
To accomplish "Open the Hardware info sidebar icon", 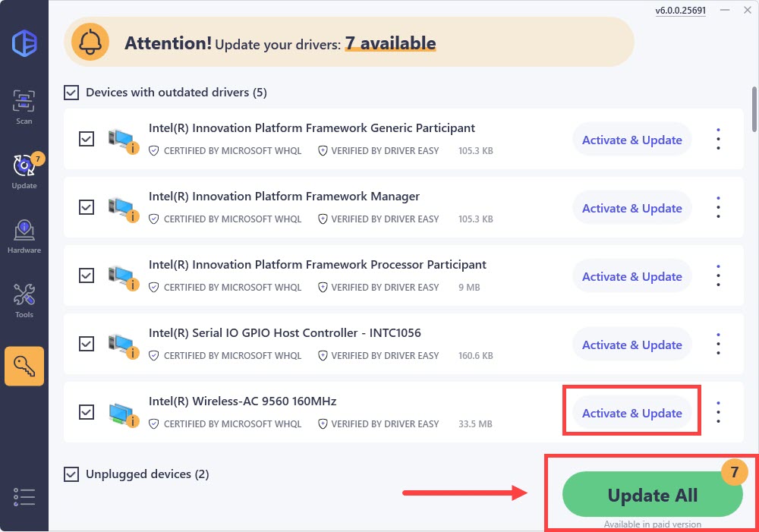I will [24, 235].
